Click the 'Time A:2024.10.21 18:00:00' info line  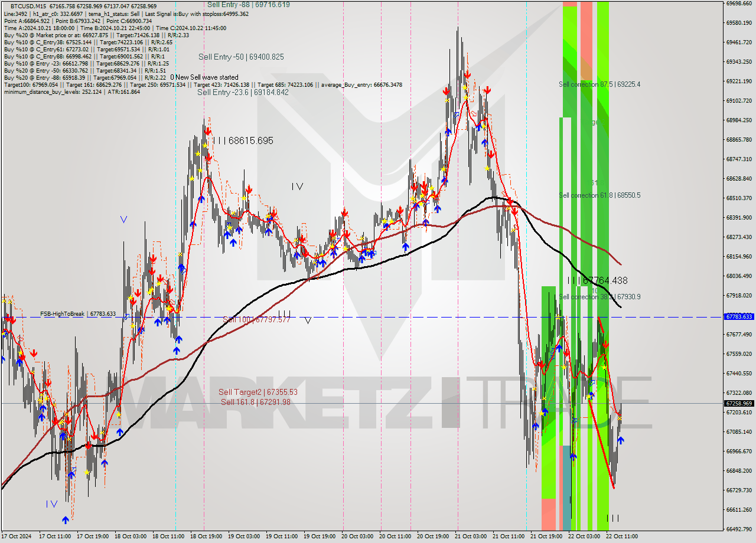point(115,28)
